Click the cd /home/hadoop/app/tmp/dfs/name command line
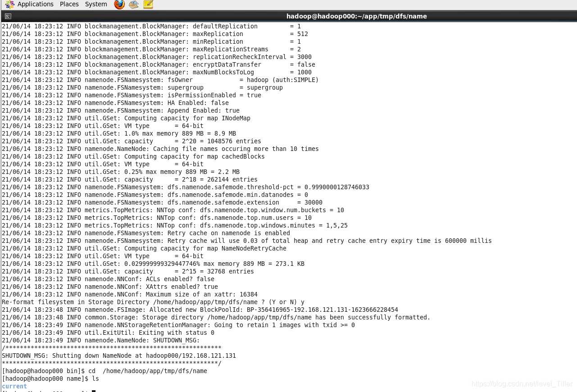The image size is (577, 392). [x=104, y=371]
